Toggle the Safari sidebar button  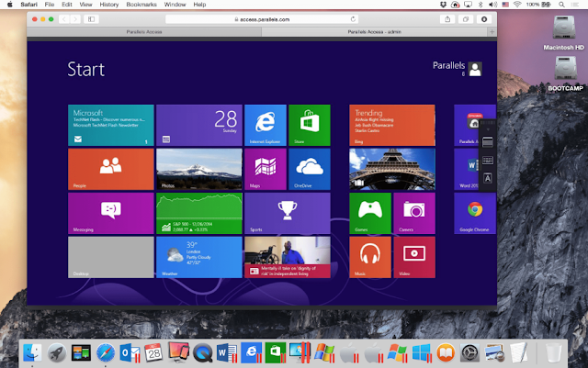coord(91,19)
